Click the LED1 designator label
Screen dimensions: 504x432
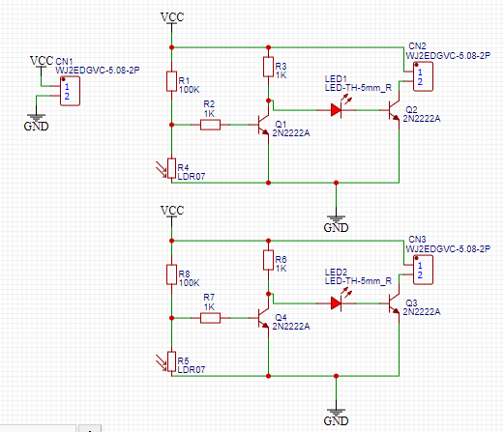(x=336, y=79)
